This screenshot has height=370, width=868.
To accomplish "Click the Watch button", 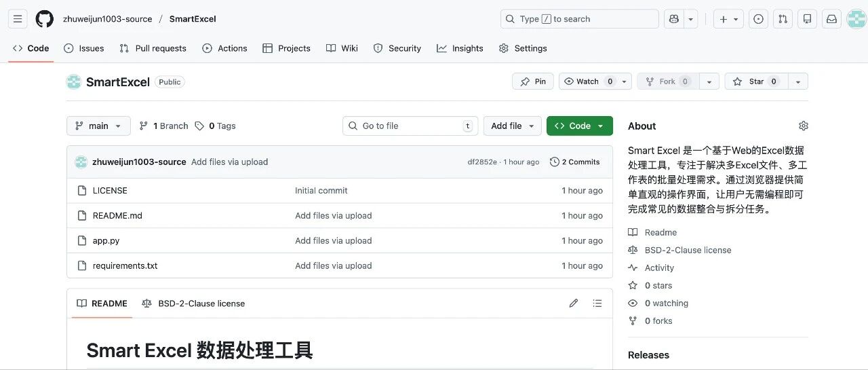I will 588,81.
